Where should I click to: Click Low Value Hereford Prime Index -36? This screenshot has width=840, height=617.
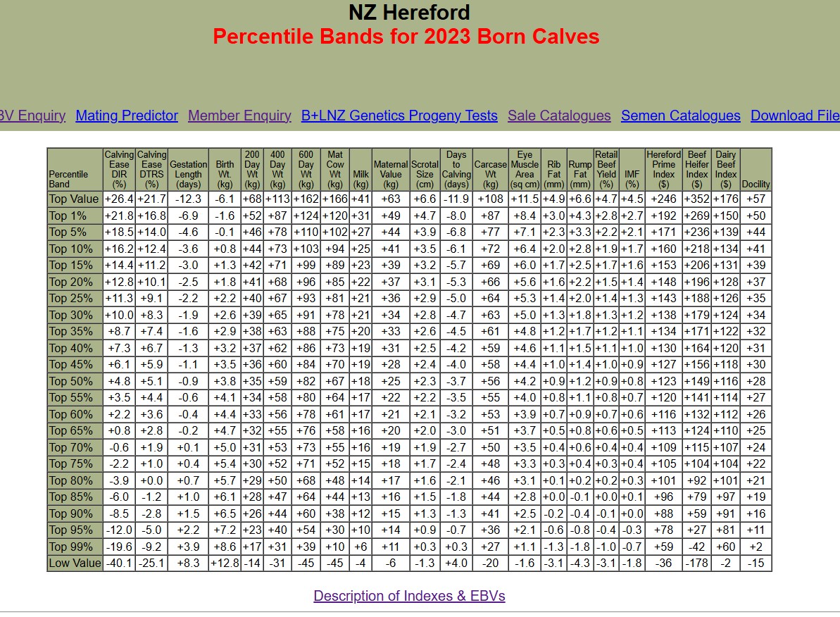[663, 563]
